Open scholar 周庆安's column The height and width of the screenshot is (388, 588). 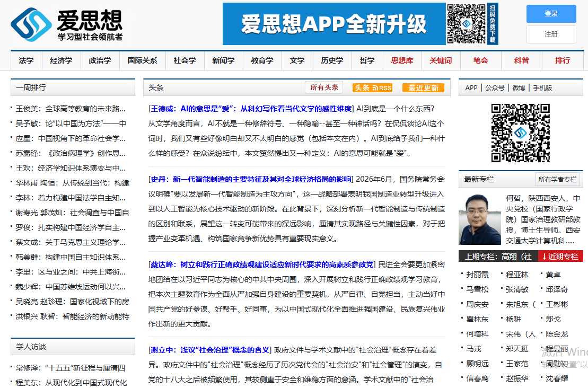(x=477, y=304)
